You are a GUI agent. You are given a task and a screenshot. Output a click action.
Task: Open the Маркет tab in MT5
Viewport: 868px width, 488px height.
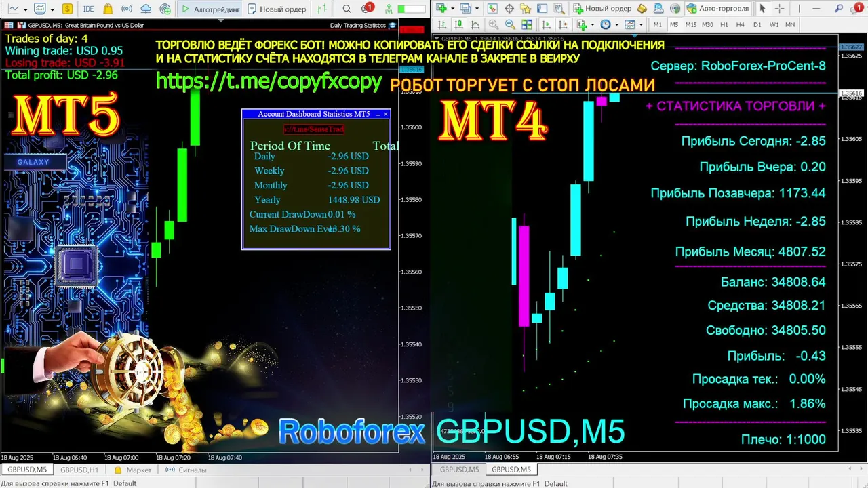133,470
